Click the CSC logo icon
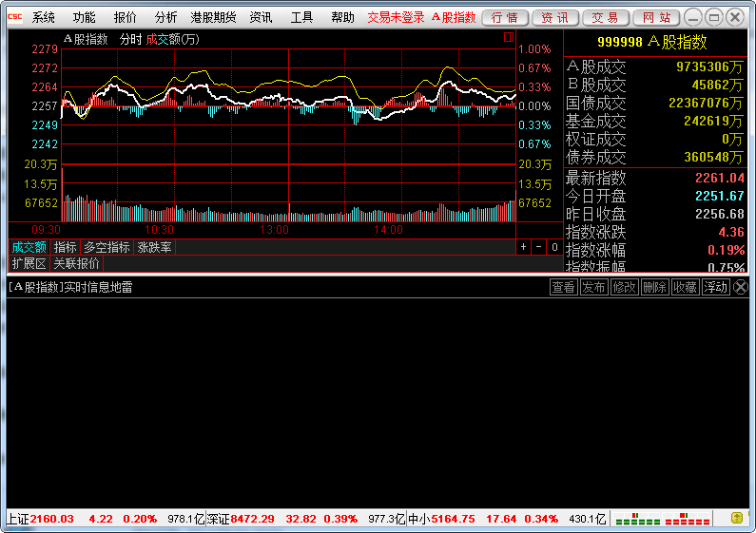The width and height of the screenshot is (756, 533). [14, 17]
